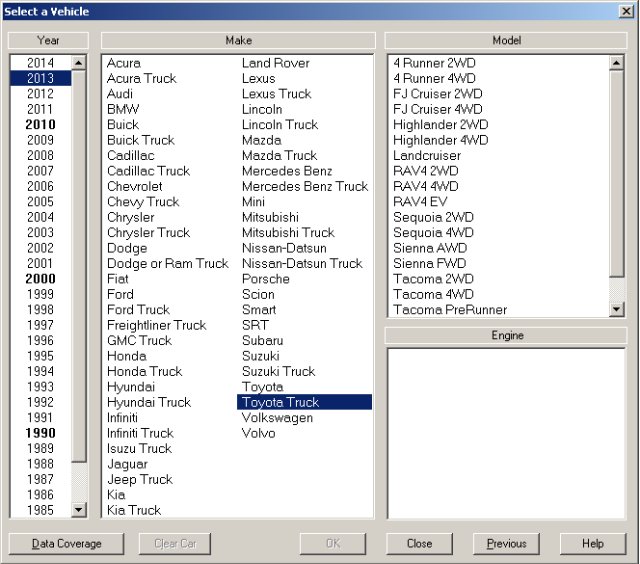Choose Scion from the Make list
This screenshot has width=640, height=564.
point(258,294)
